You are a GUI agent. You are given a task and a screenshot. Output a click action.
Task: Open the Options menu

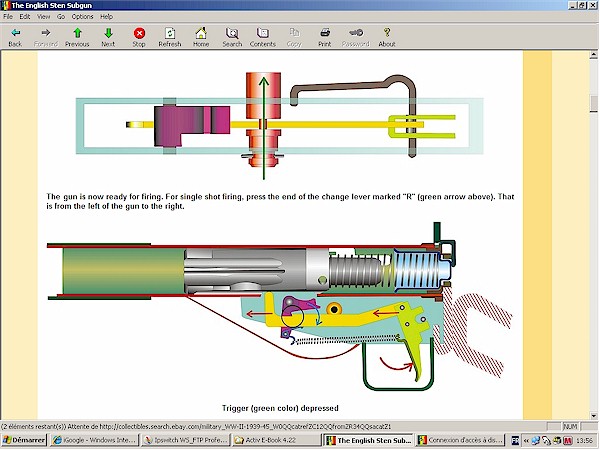coord(83,16)
